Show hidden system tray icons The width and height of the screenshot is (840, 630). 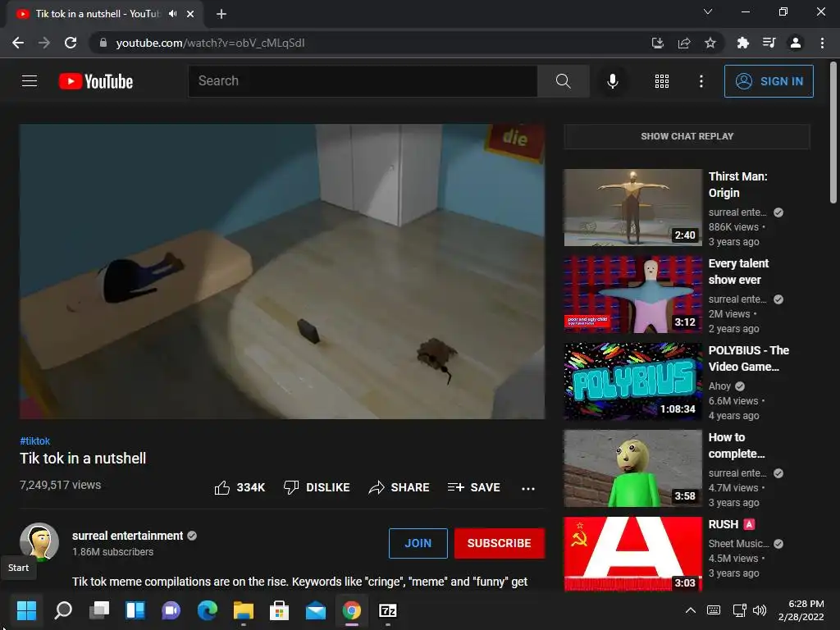click(x=691, y=610)
